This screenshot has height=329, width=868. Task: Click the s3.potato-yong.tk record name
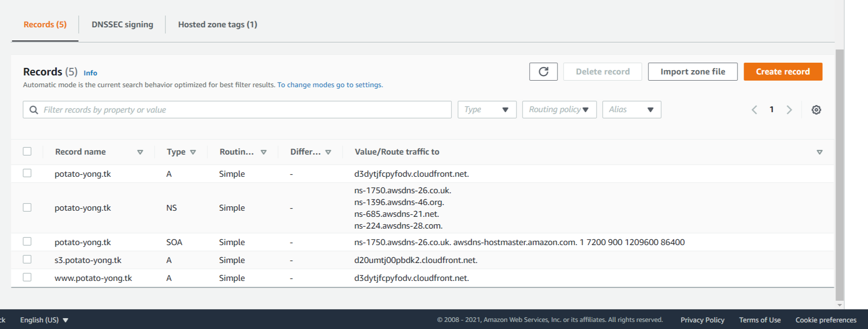pyautogui.click(x=88, y=260)
